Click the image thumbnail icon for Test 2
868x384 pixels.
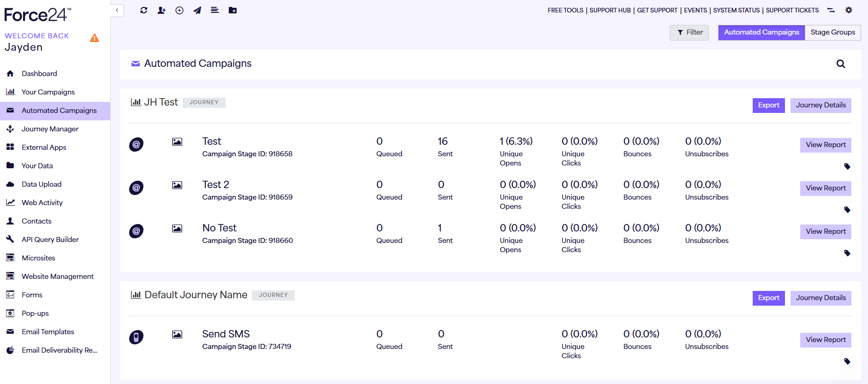coord(177,185)
